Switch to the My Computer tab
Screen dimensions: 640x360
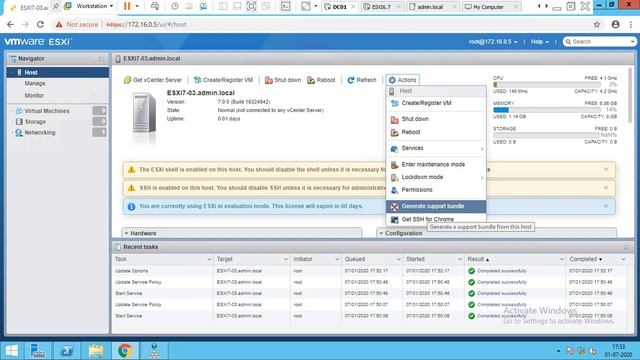(x=489, y=7)
